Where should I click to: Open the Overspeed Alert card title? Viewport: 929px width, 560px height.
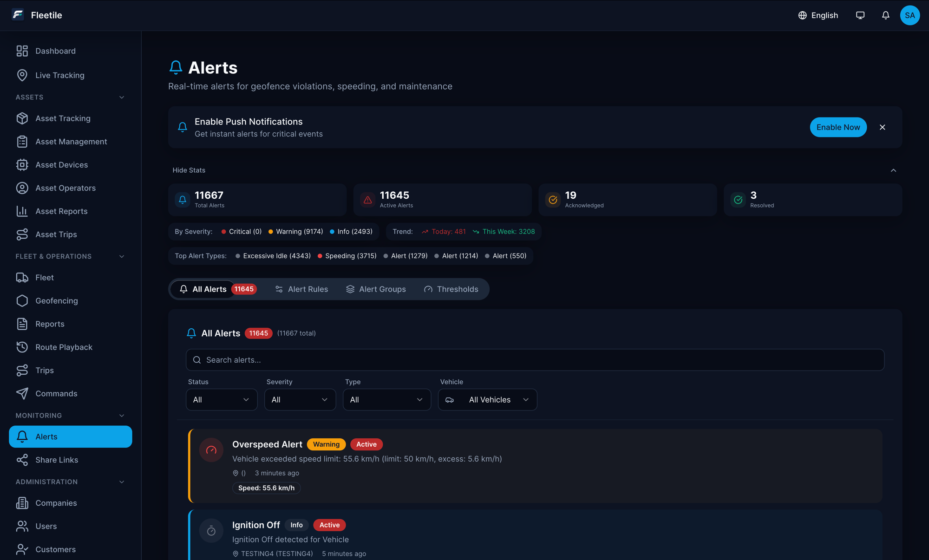(x=267, y=444)
